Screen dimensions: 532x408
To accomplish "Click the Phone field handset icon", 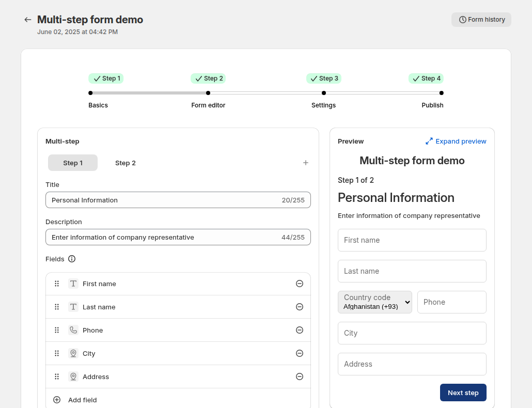I will pos(73,330).
